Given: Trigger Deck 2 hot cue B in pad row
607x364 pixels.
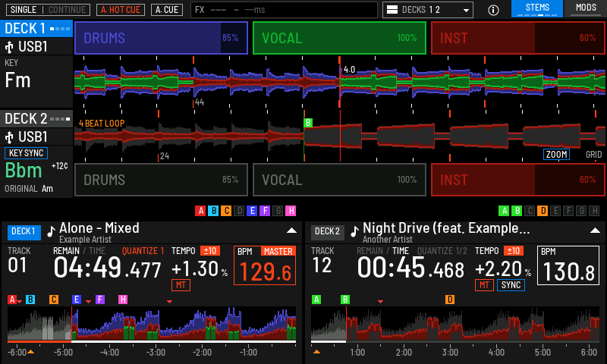Looking at the screenshot, I should (517, 211).
